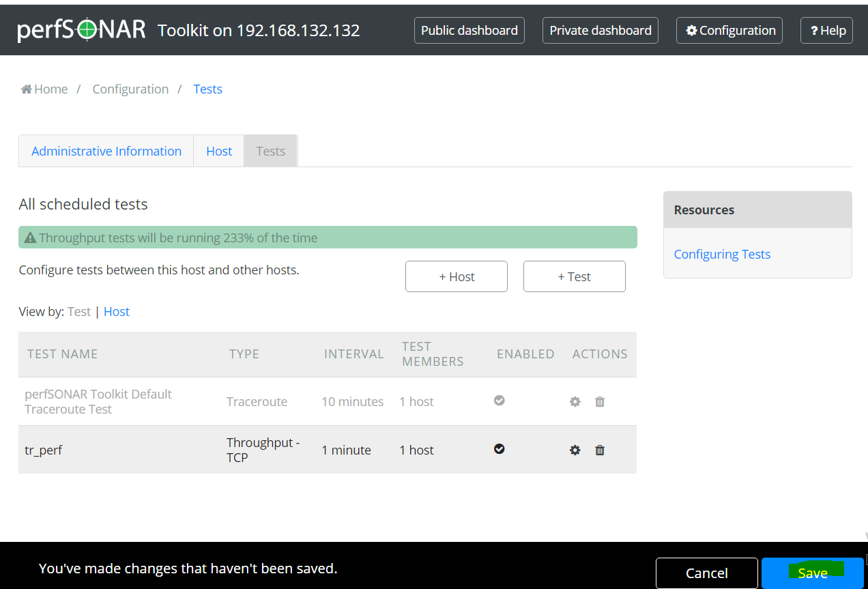Viewport: 868px width, 589px height.
Task: Open the Configuration menu
Action: pyautogui.click(x=729, y=30)
